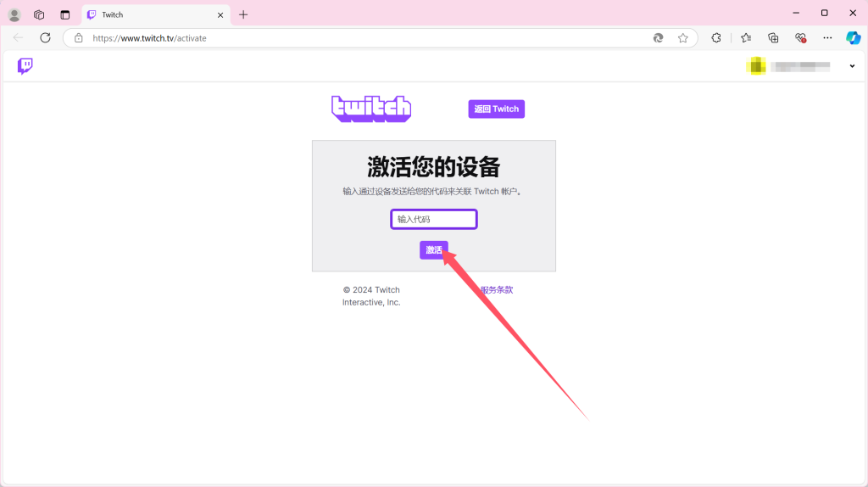This screenshot has height=487, width=868.
Task: Open Edge Settings and more menu
Action: click(827, 38)
